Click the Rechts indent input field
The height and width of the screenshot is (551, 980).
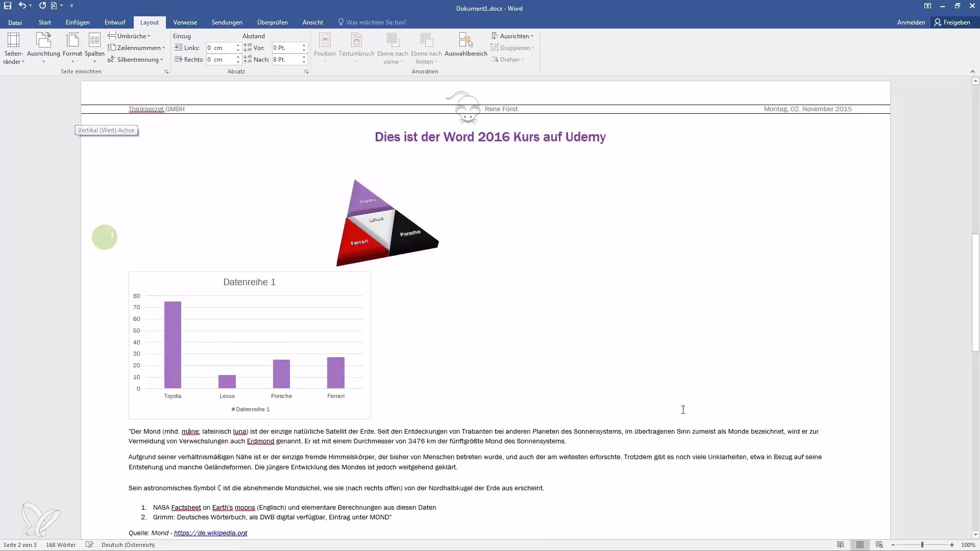220,60
